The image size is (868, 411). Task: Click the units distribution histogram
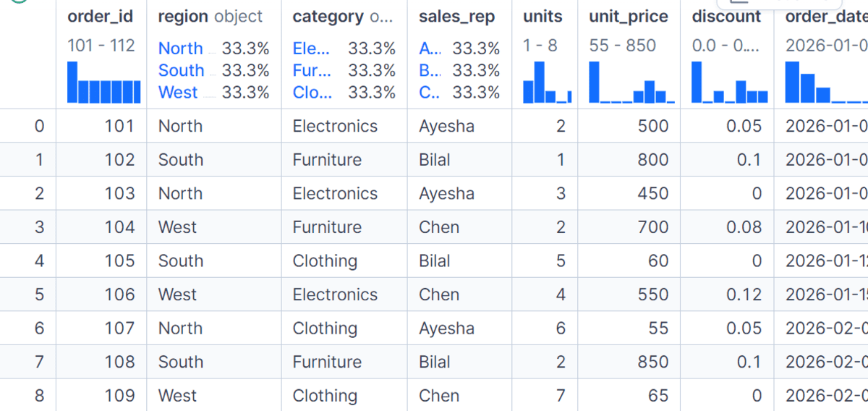pos(548,82)
